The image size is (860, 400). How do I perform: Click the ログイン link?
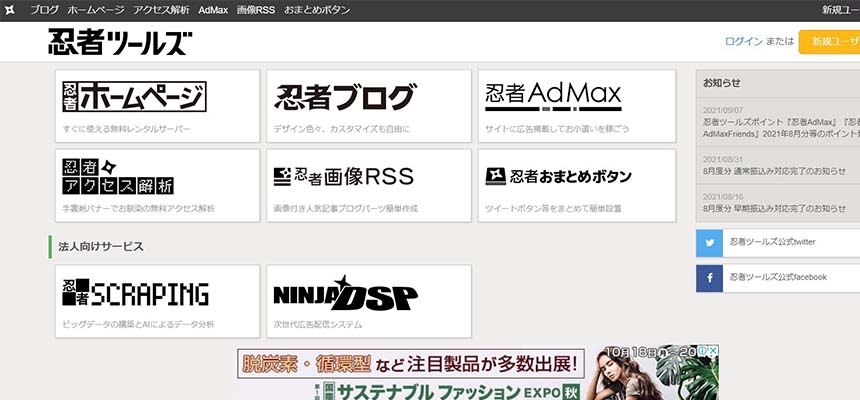click(x=743, y=42)
